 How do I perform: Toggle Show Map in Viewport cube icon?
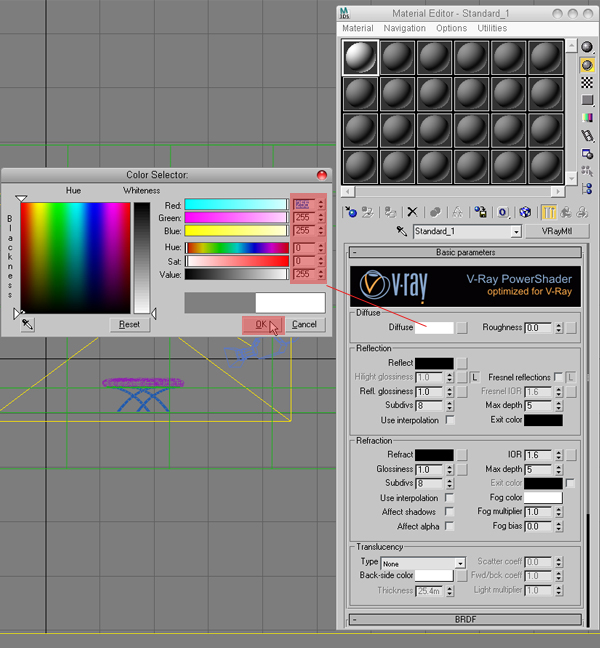click(525, 212)
